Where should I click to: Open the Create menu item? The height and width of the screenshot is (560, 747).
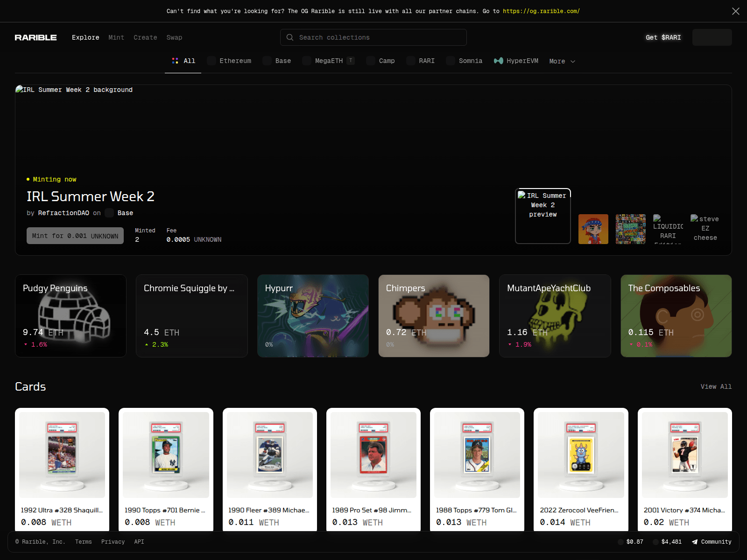(x=145, y=37)
